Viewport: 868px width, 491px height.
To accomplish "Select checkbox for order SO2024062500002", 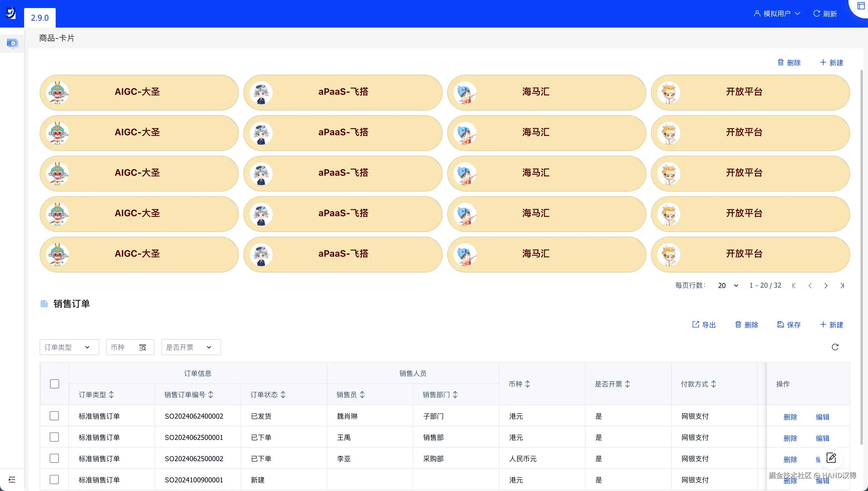I will pyautogui.click(x=54, y=458).
